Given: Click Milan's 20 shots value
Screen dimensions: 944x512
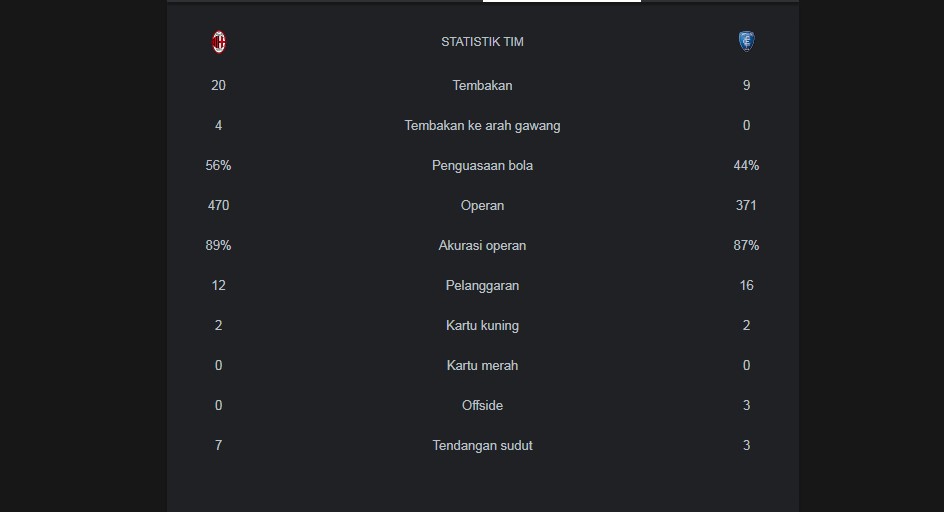Looking at the screenshot, I should point(219,86).
